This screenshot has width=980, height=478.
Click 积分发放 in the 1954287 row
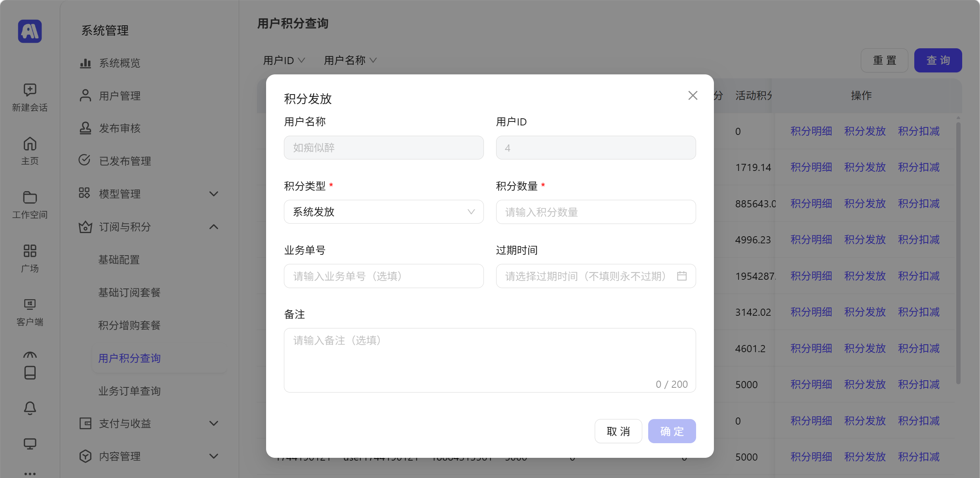click(865, 276)
